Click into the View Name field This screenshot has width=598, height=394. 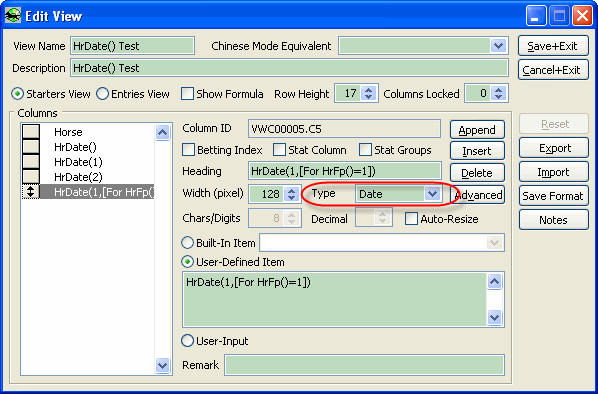point(132,46)
